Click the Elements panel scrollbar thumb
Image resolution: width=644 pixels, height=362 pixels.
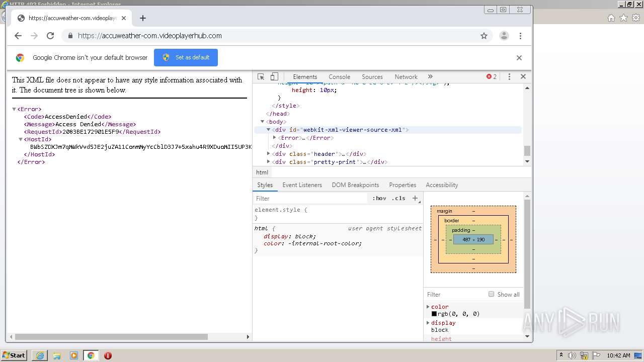(x=527, y=151)
